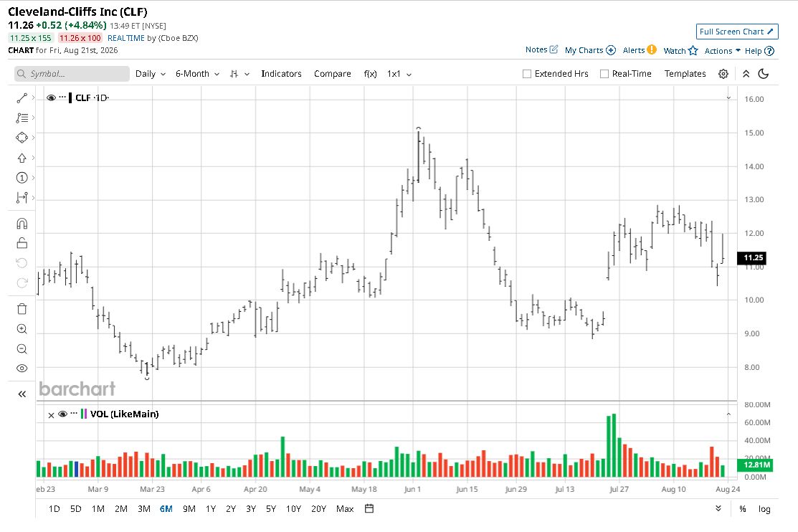Open the Actions dropdown
This screenshot has width=798, height=532.
pyautogui.click(x=722, y=50)
